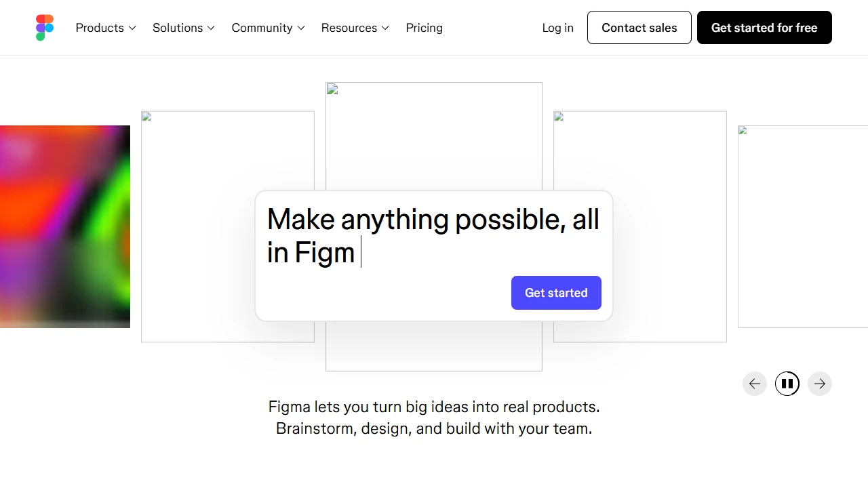
Task: Select Community in the top navigation
Action: click(x=262, y=28)
